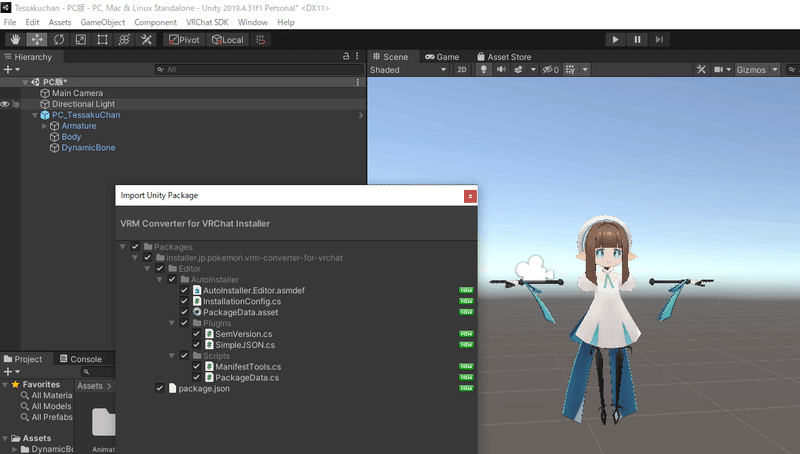Toggle Gizmos button in Scene view
Image resolution: width=800 pixels, height=454 pixels.
pos(751,70)
